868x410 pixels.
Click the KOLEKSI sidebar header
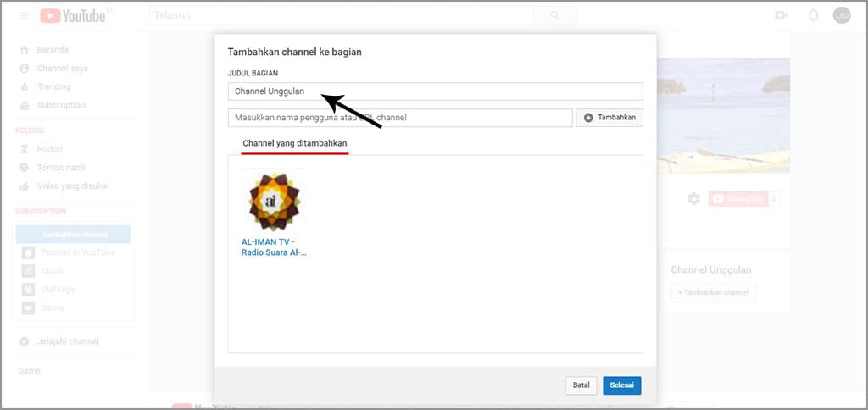(x=30, y=130)
